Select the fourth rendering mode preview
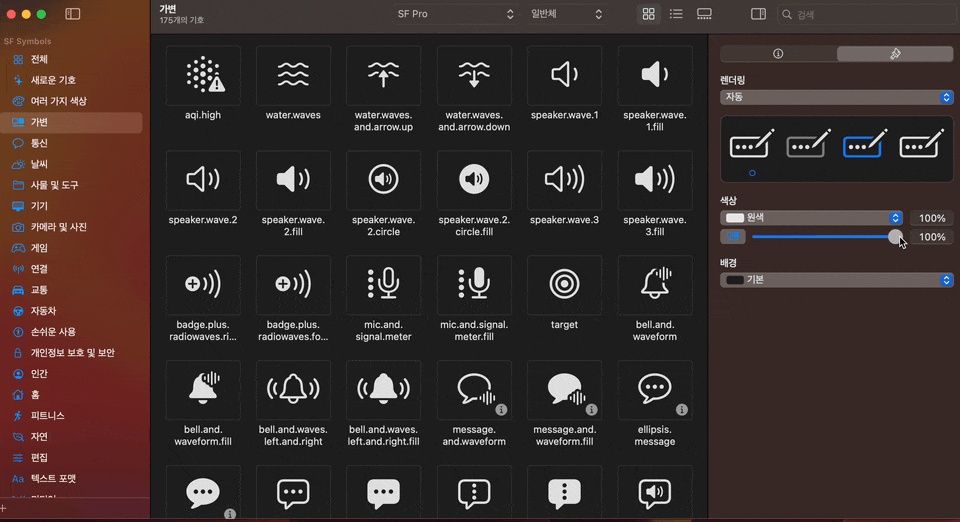The width and height of the screenshot is (960, 522). pyautogui.click(x=921, y=144)
